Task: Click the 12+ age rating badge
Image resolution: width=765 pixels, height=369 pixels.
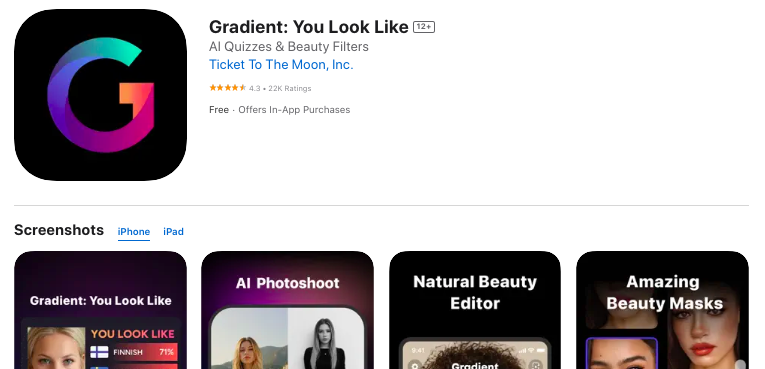Action: [x=423, y=27]
